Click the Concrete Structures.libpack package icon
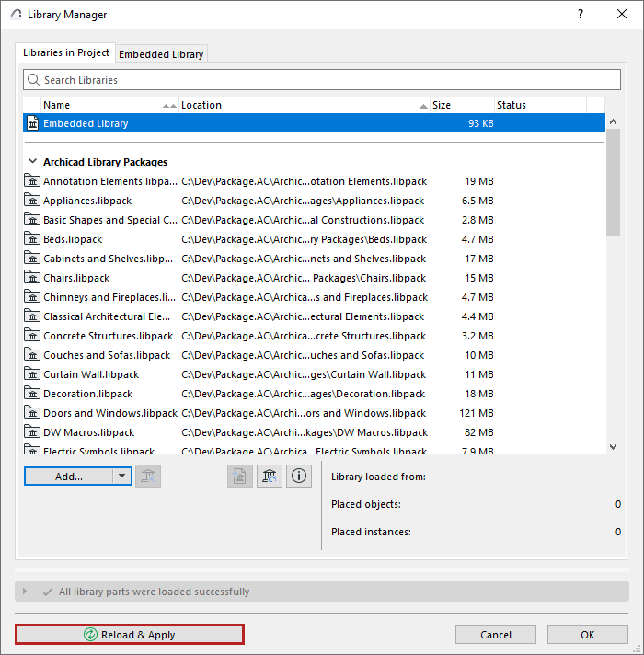Image resolution: width=644 pixels, height=655 pixels. point(32,335)
